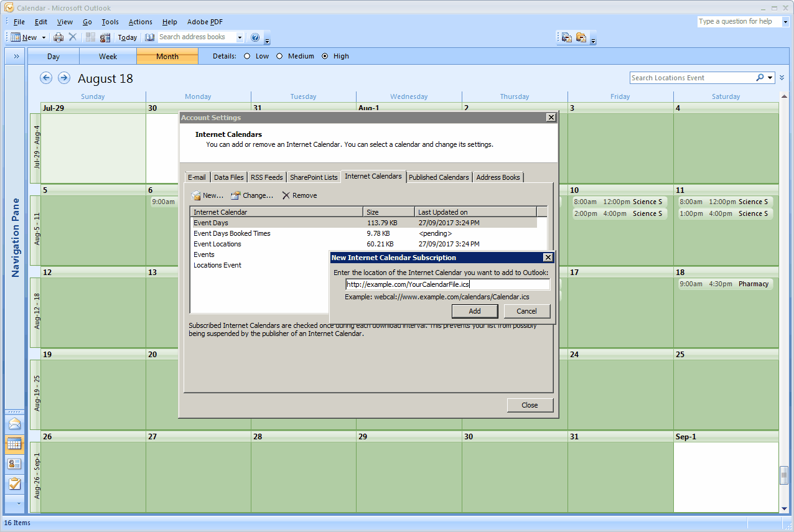Image resolution: width=794 pixels, height=532 pixels.
Task: Go to next month with the forward arrow
Action: 64,78
